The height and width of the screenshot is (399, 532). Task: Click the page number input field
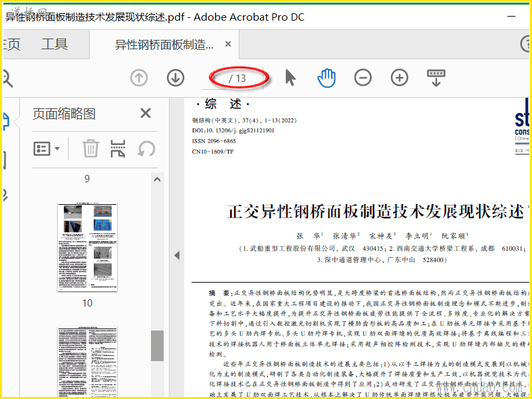[214, 78]
